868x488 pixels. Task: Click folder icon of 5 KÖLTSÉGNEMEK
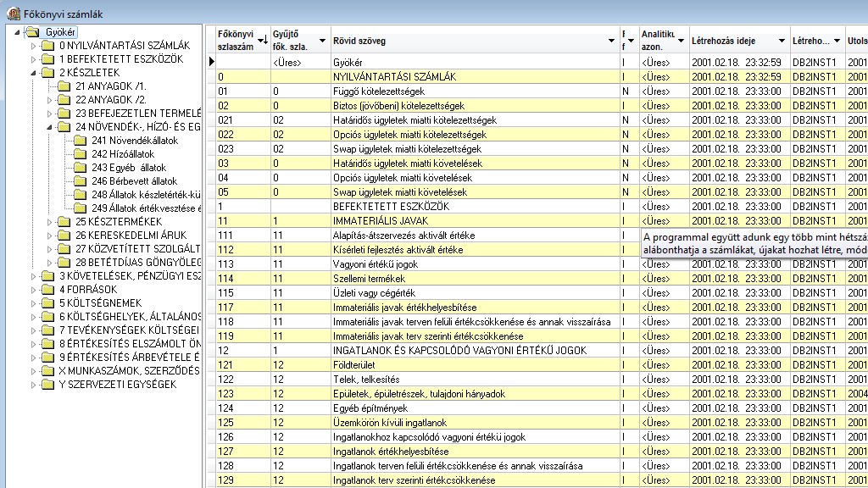[48, 303]
